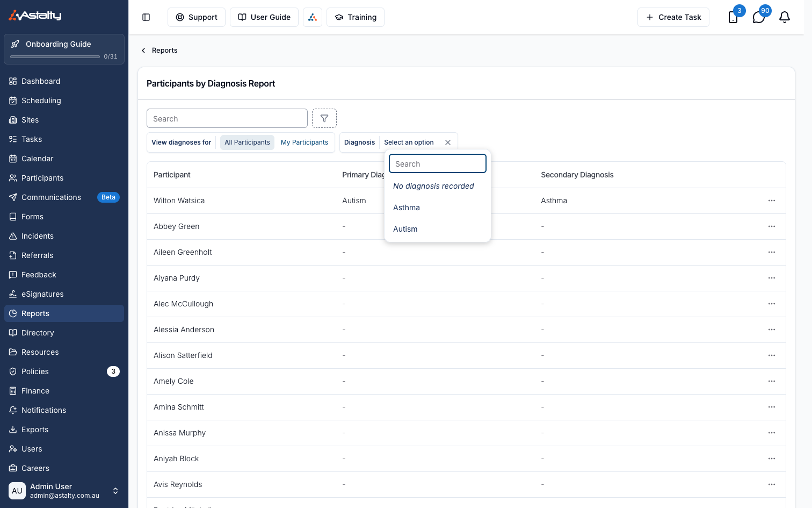Open row actions for Aileen Greenholt
Viewport: 812px width, 508px height.
coord(772,252)
